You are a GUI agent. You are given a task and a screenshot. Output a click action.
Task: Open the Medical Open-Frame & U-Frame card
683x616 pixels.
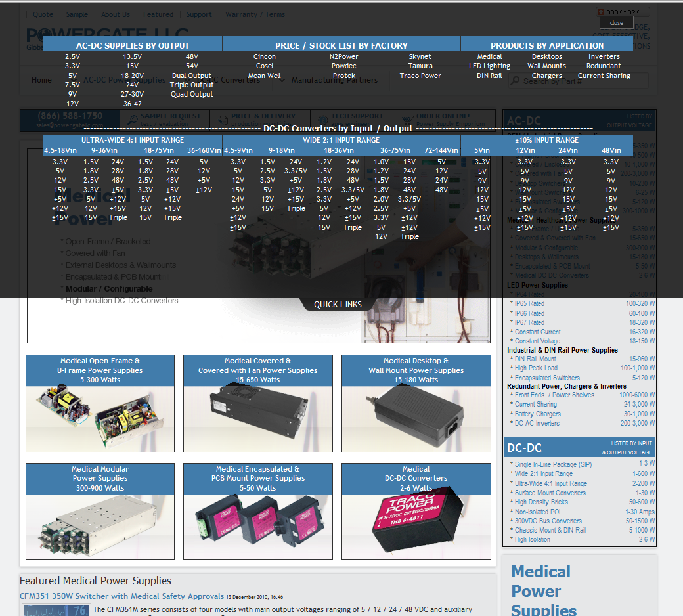(100, 403)
